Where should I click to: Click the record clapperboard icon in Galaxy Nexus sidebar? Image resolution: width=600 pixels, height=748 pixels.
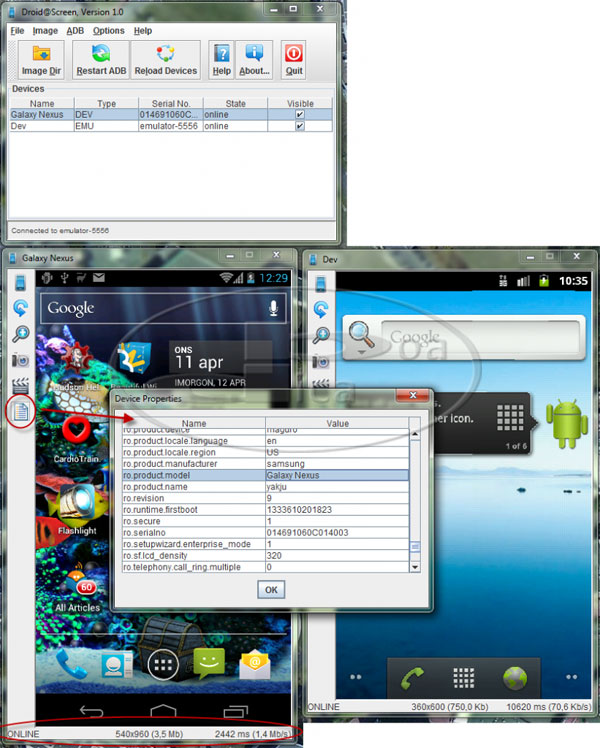point(19,384)
